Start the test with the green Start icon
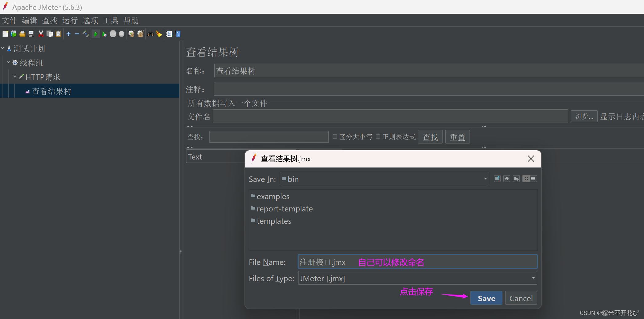This screenshot has width=644, height=319. pyautogui.click(x=96, y=34)
